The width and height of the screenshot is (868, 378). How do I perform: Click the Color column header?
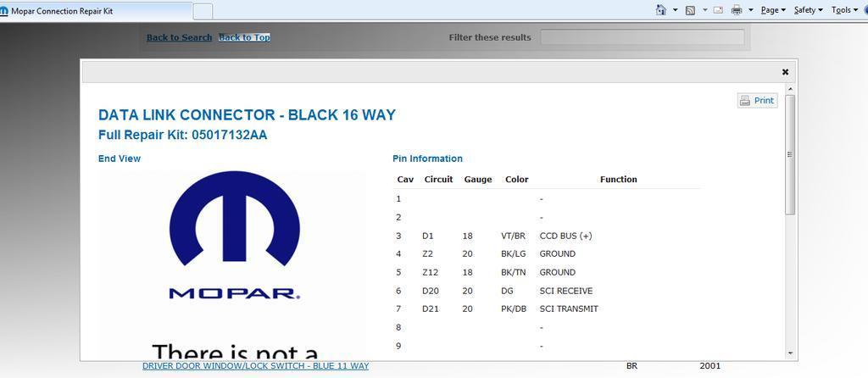[516, 180]
